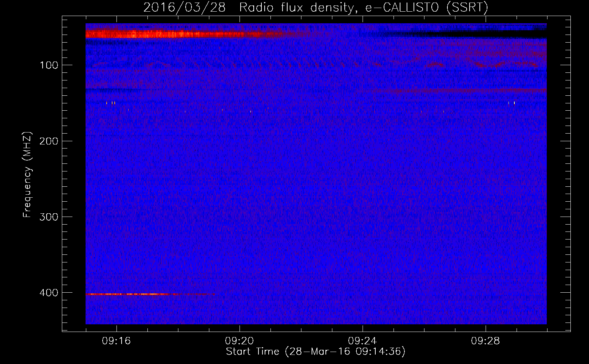The height and width of the screenshot is (364, 589).
Task: Click the '09:20' time tick label
Action: (x=239, y=341)
